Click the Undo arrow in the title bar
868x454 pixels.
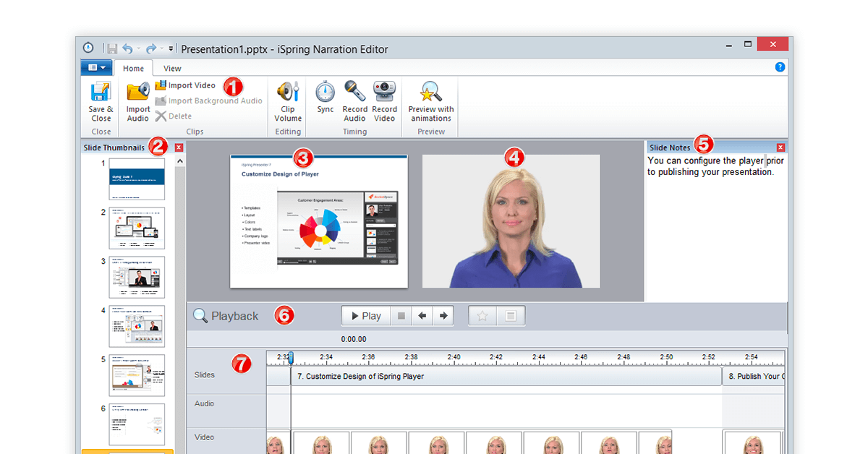pos(127,48)
